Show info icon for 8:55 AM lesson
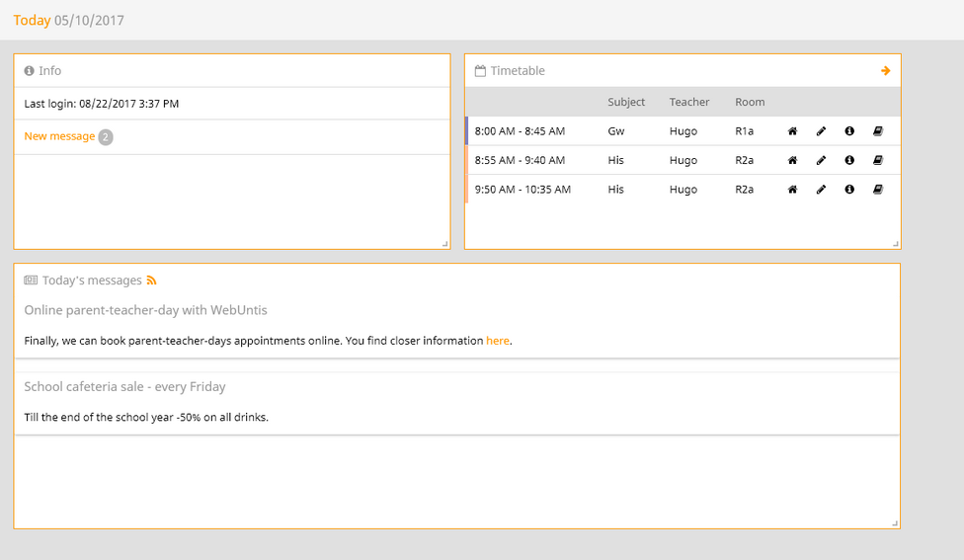This screenshot has height=560, width=964. (x=849, y=160)
